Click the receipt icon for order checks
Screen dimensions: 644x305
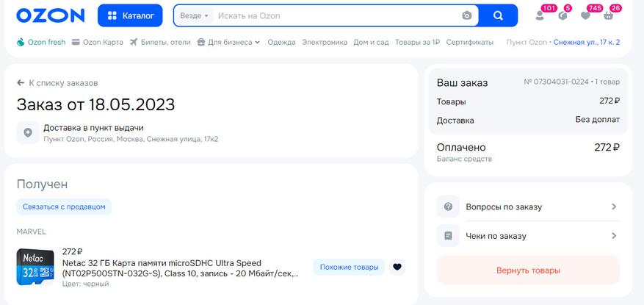pos(448,236)
